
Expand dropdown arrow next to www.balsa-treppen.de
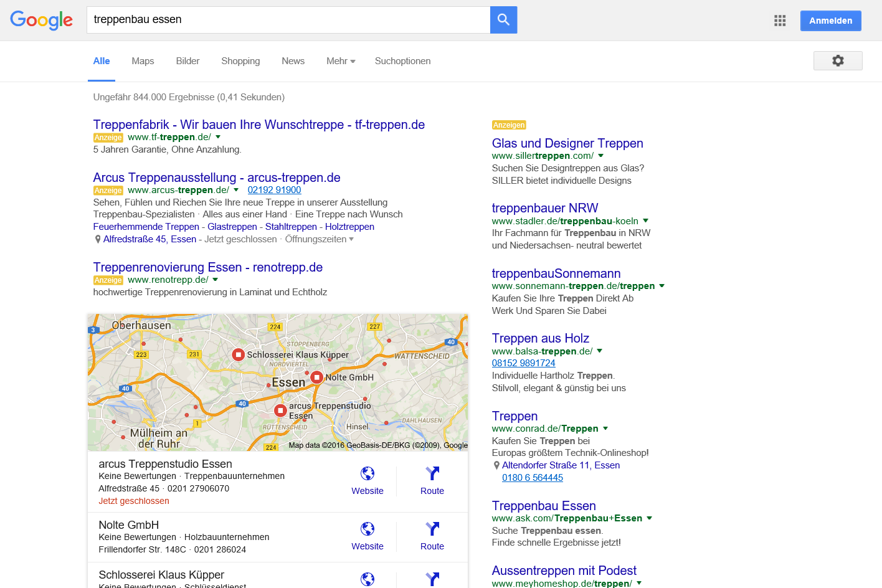(x=600, y=351)
